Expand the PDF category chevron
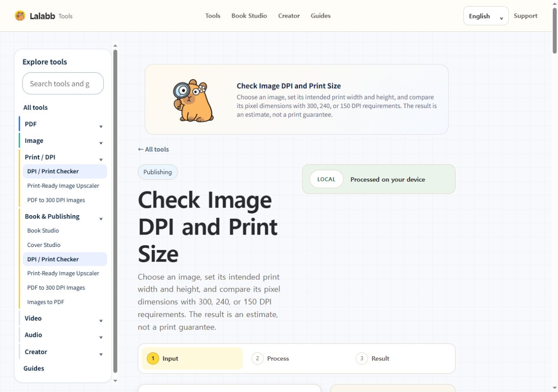This screenshot has width=558, height=392. [101, 126]
